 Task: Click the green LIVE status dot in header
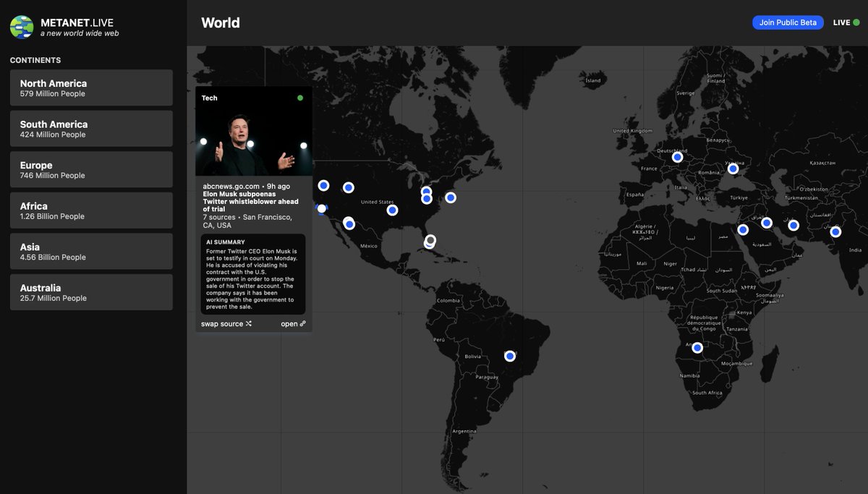tap(856, 22)
